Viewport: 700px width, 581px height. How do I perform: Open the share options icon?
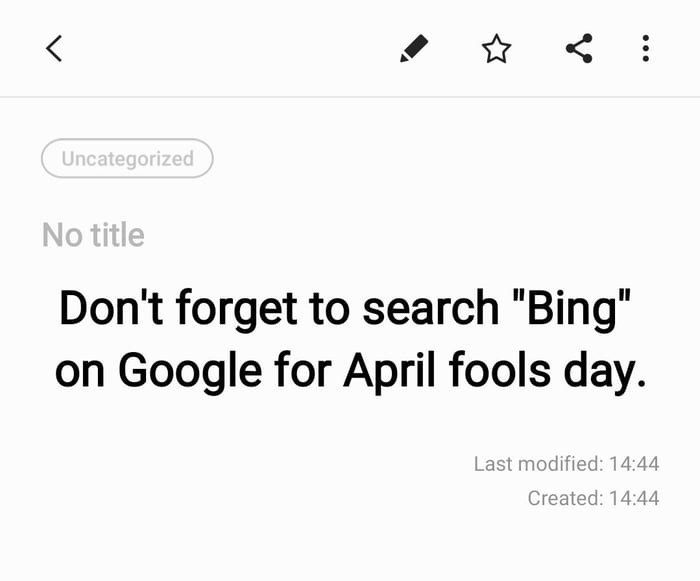point(579,48)
